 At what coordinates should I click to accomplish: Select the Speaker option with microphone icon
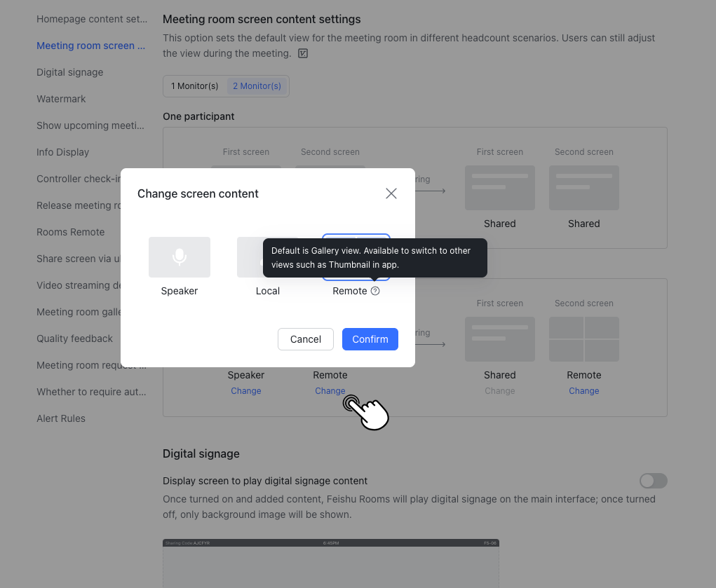point(179,257)
